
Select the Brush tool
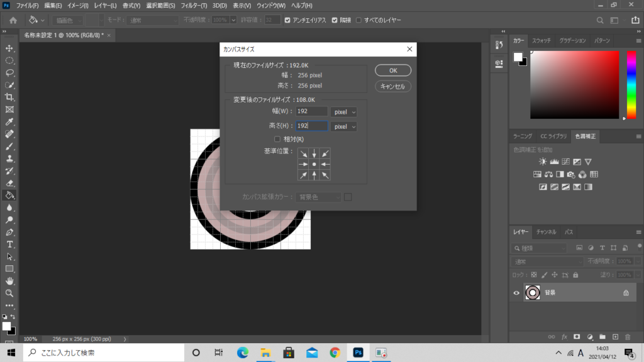click(x=9, y=146)
